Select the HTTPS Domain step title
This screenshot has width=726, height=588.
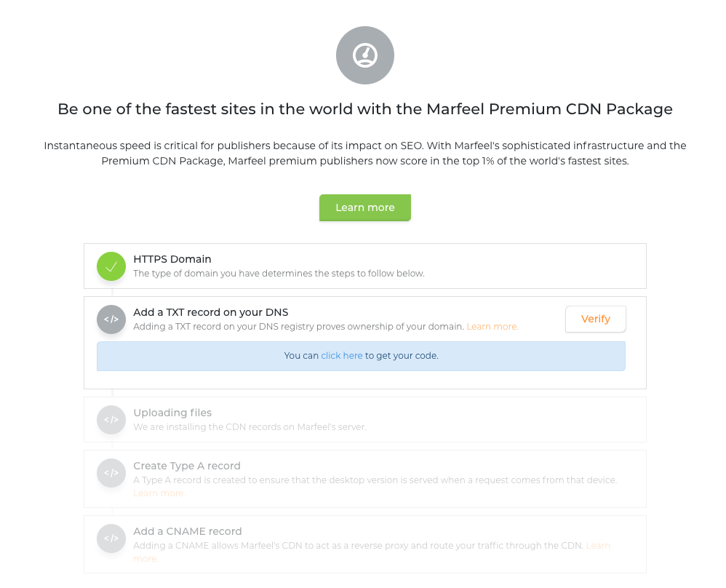tap(172, 259)
